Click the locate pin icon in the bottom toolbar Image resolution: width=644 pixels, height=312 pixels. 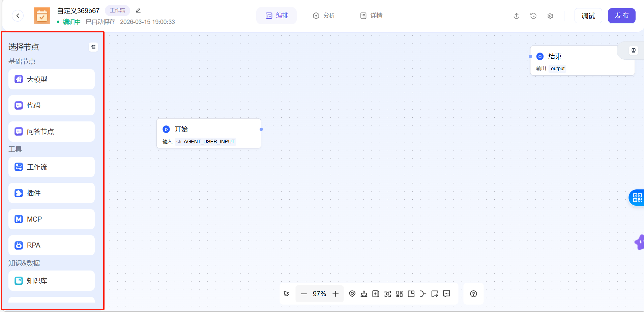click(x=352, y=294)
